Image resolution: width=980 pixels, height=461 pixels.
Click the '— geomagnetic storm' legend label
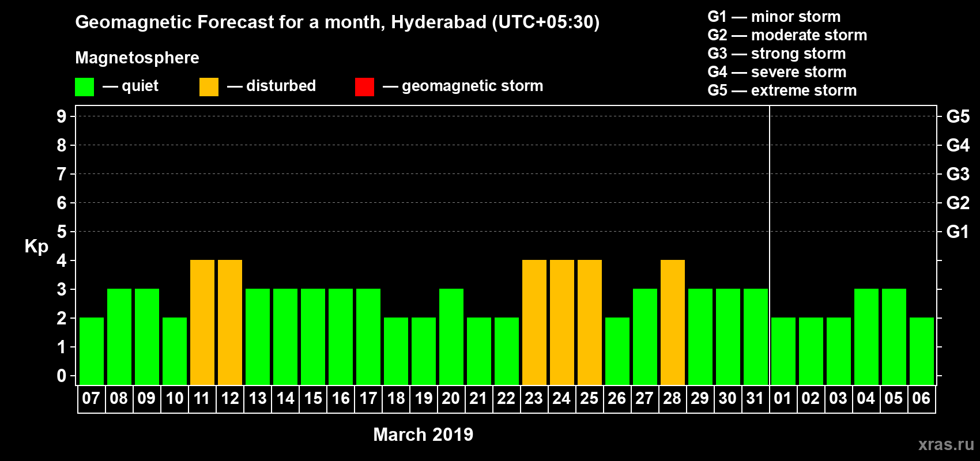[x=463, y=86]
